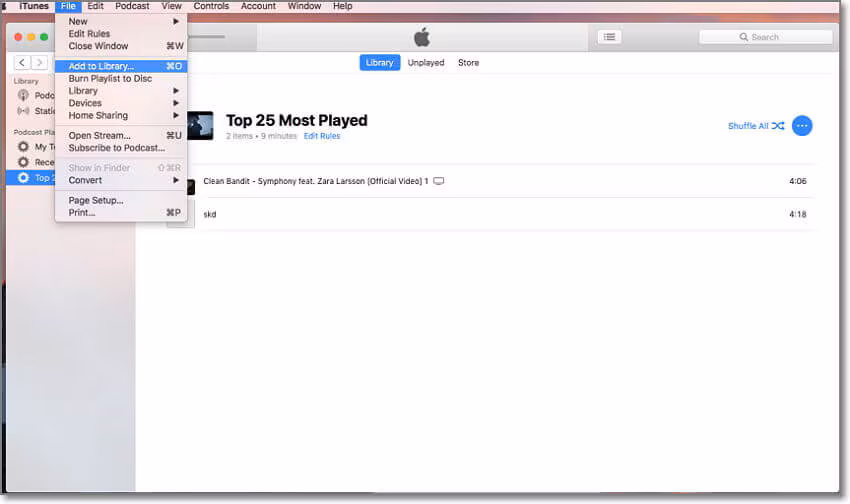This screenshot has width=850, height=504.
Task: Click the video screen icon on Symphony track
Action: click(439, 181)
